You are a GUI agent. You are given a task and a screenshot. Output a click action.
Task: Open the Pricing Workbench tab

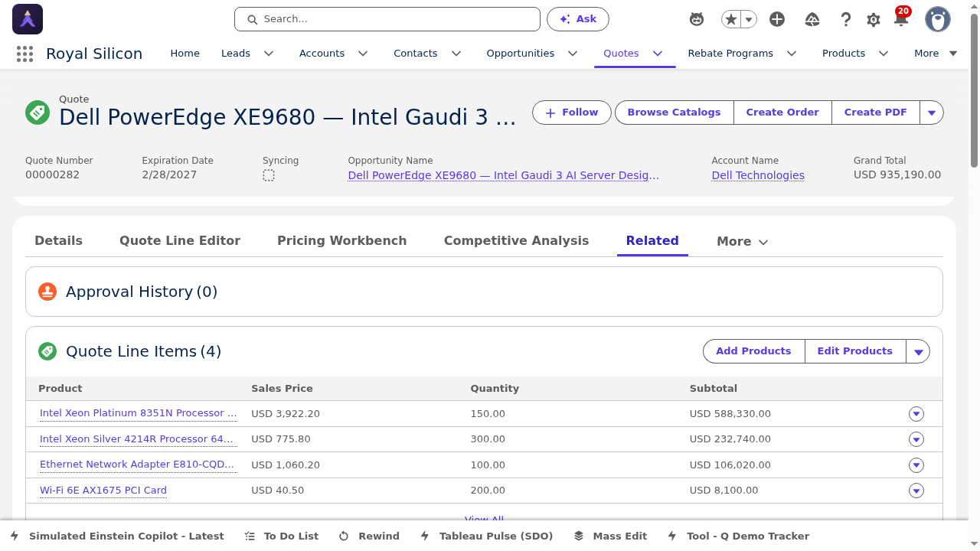point(342,240)
